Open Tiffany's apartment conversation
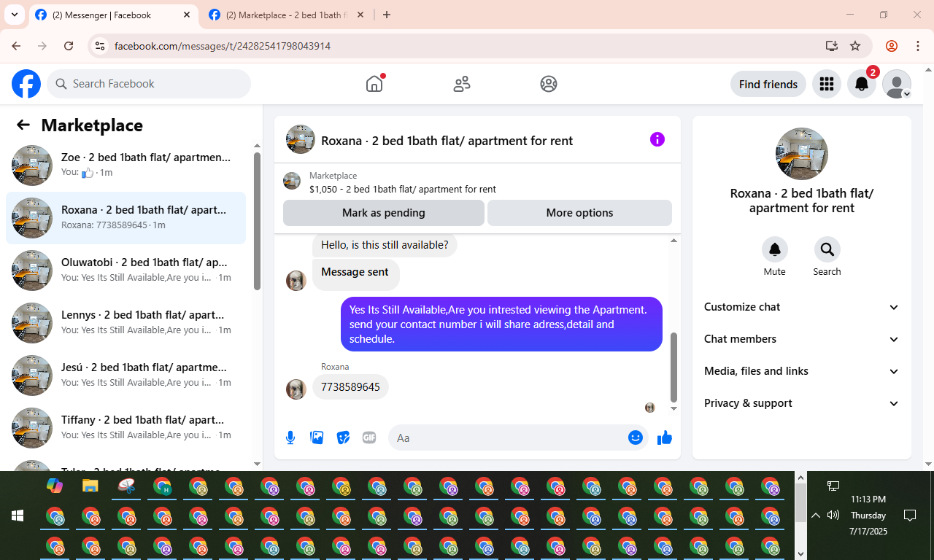Screen dimensions: 934x560 [126, 428]
